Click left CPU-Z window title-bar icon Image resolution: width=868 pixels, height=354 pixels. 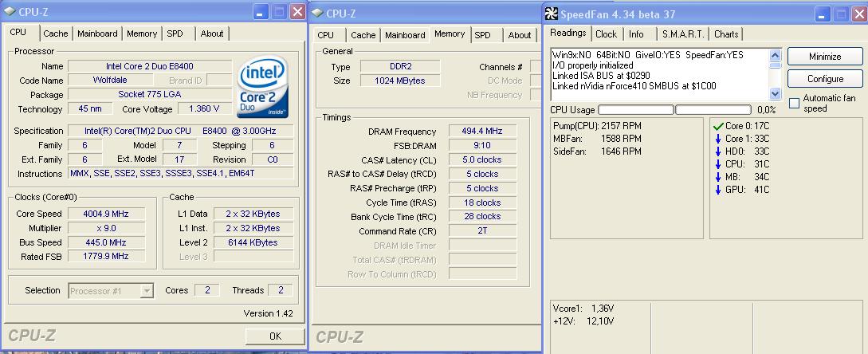point(10,11)
